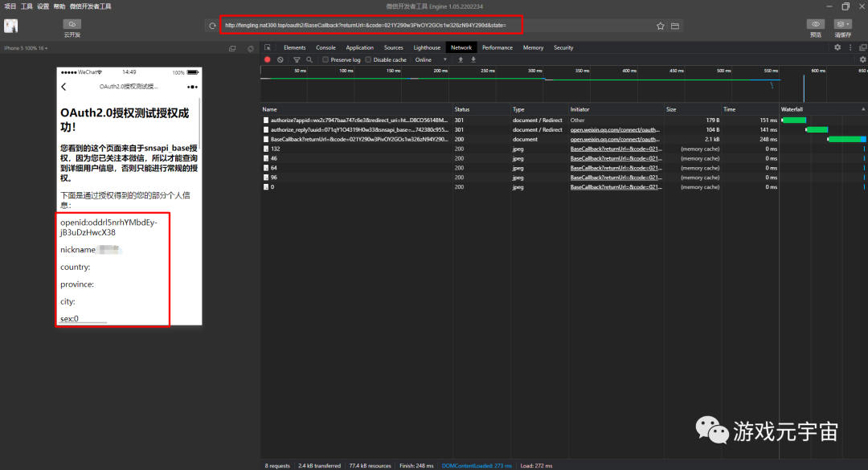Open the DevTools more options menu

851,47
